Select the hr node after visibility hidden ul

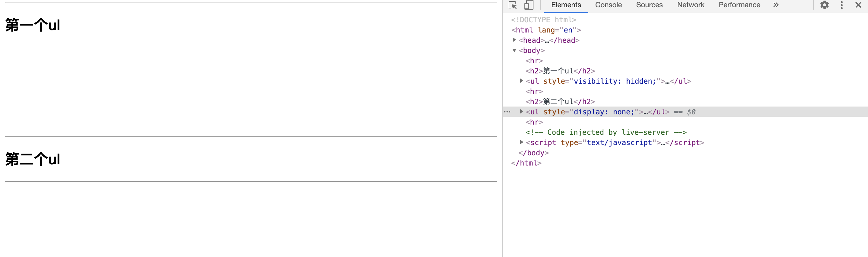tap(534, 91)
